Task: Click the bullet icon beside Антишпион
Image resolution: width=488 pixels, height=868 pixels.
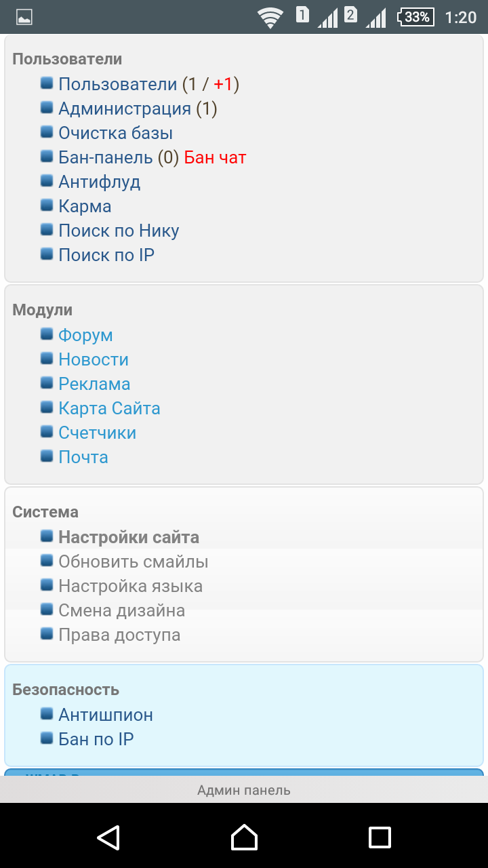Action: click(47, 714)
